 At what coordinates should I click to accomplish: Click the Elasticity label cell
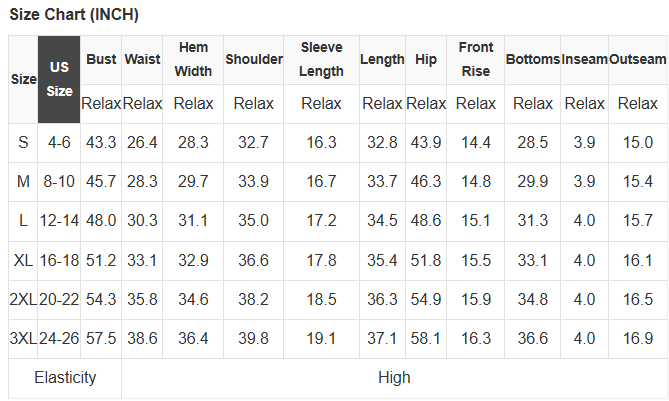coord(65,378)
